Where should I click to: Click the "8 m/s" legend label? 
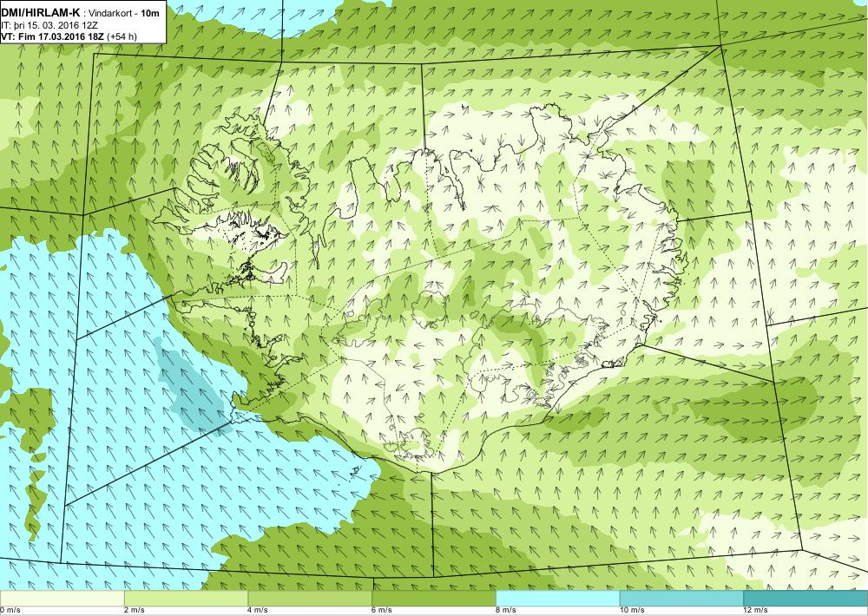[507, 611]
